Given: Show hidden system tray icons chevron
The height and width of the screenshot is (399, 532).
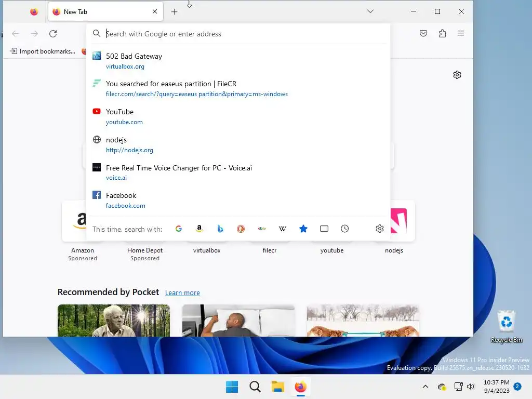Looking at the screenshot, I should 425,387.
